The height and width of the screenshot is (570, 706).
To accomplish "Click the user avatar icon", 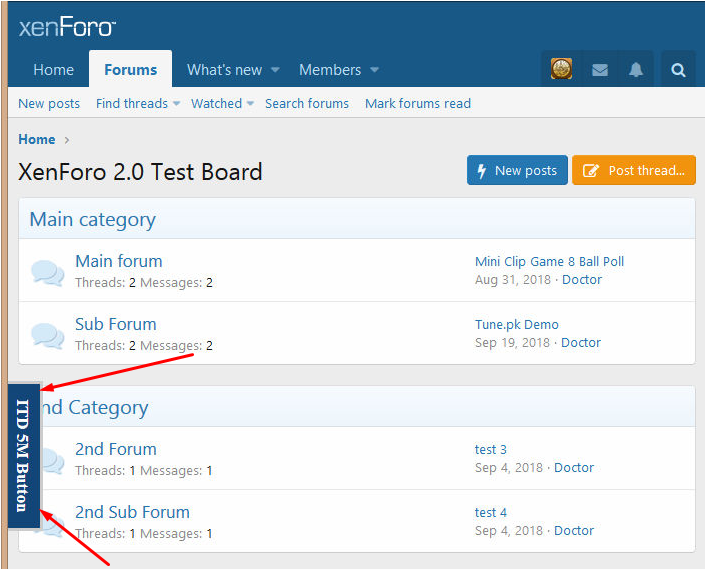I will point(561,70).
